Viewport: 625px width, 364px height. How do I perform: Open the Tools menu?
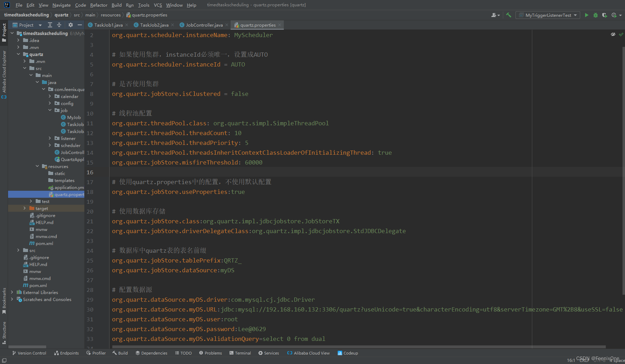point(143,5)
